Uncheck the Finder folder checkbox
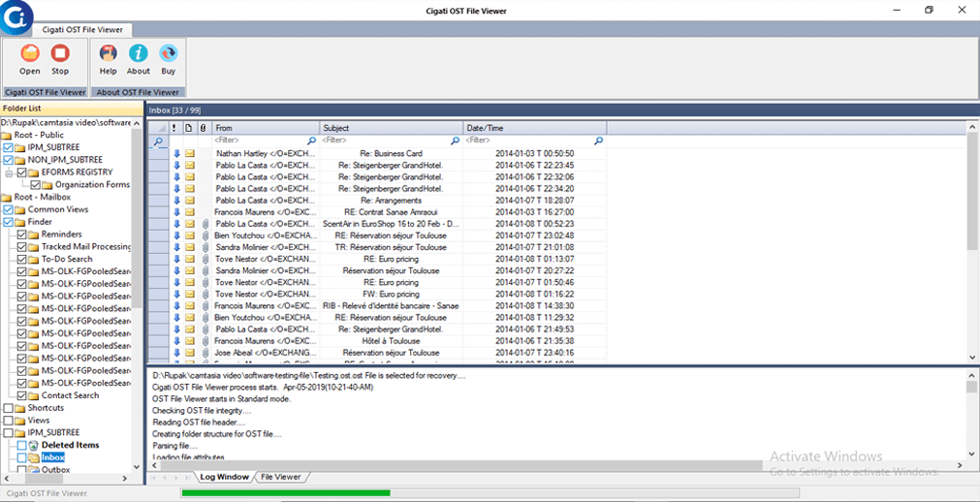 [8, 222]
